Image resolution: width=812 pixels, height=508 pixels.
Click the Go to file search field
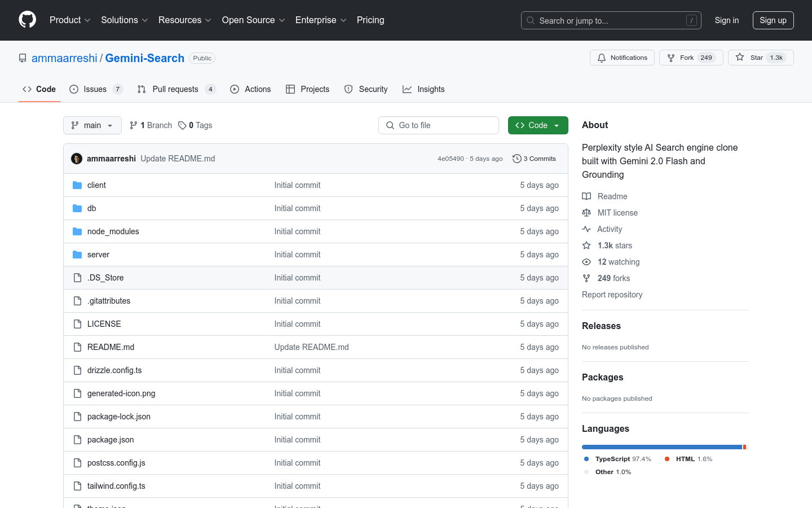coord(439,125)
